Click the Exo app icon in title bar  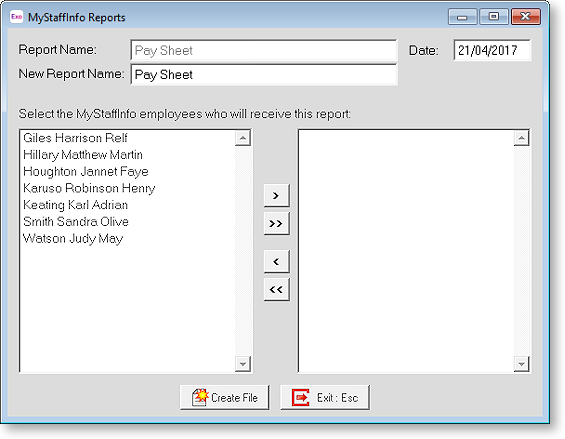[x=17, y=17]
